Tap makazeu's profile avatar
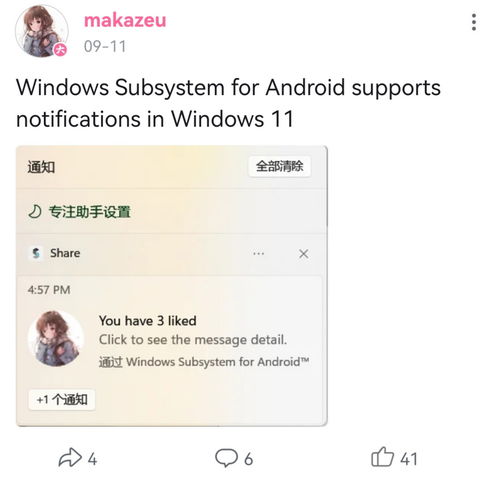500x479 pixels. point(41,31)
